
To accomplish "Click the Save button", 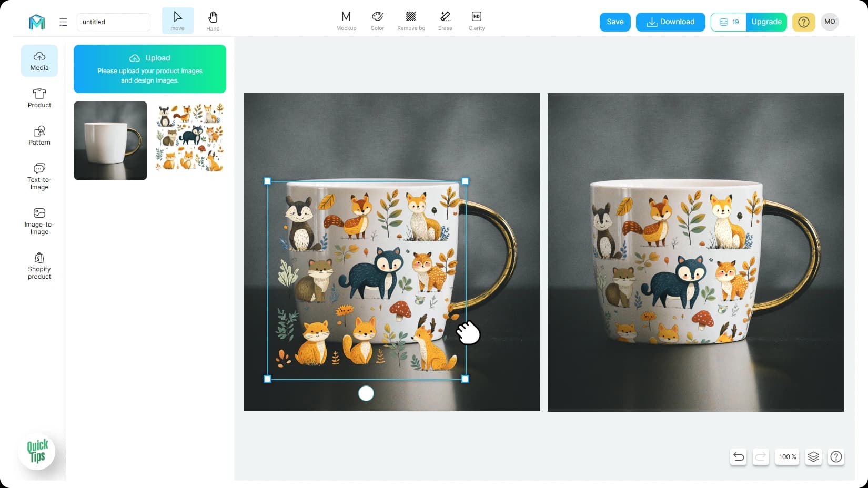I will (x=615, y=22).
